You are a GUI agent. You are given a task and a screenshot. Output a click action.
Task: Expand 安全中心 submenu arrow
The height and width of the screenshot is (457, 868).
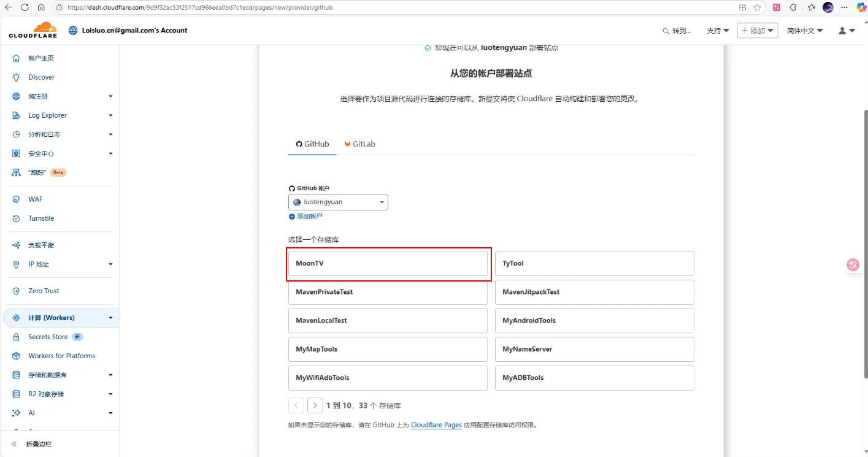point(110,153)
